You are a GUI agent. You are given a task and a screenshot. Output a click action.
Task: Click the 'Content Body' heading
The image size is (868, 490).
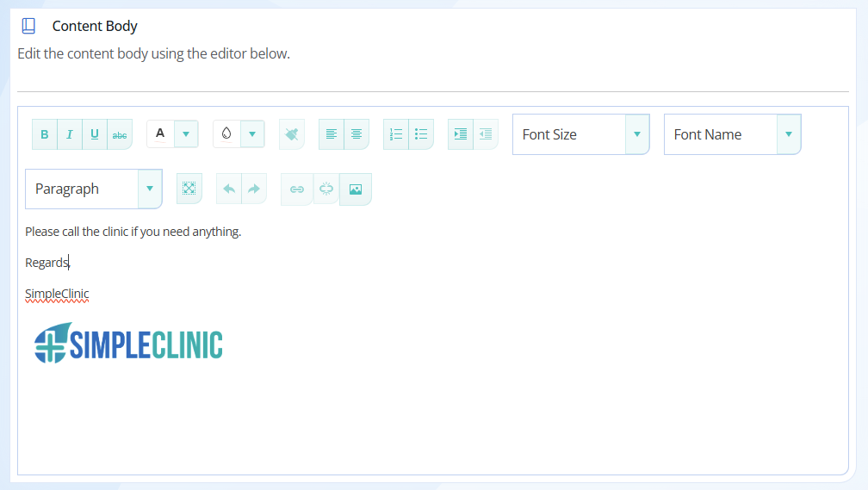pyautogui.click(x=95, y=26)
